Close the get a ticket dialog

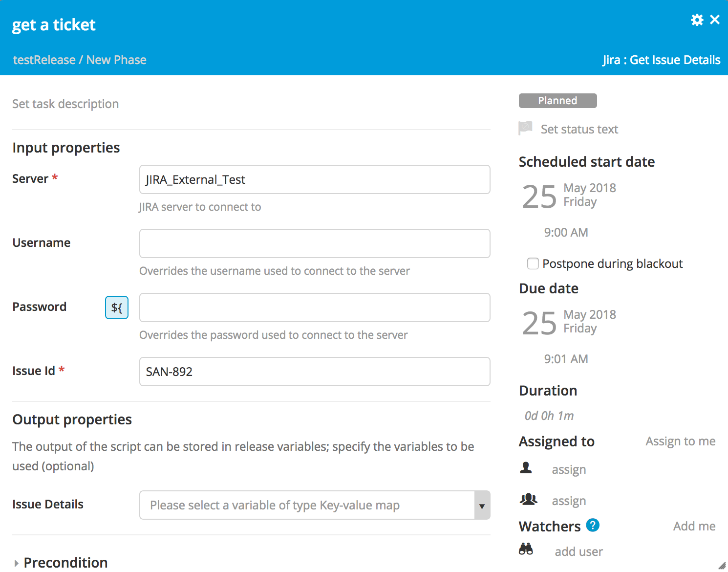[x=715, y=20]
